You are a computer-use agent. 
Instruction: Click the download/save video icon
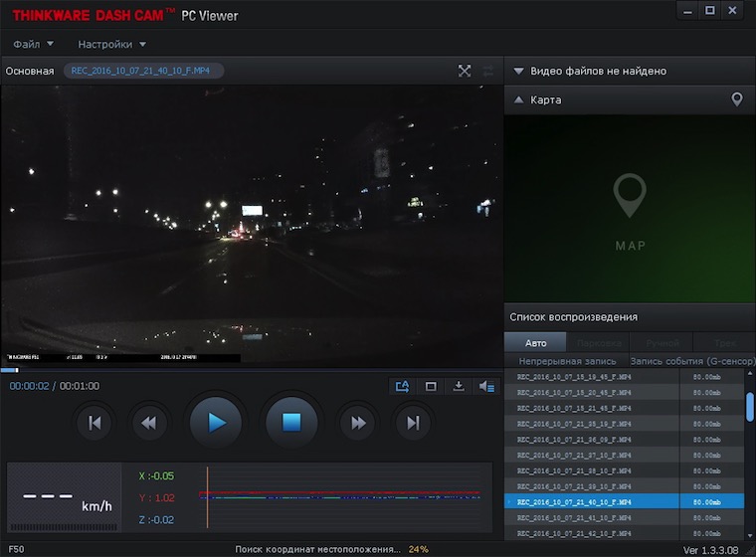click(459, 386)
